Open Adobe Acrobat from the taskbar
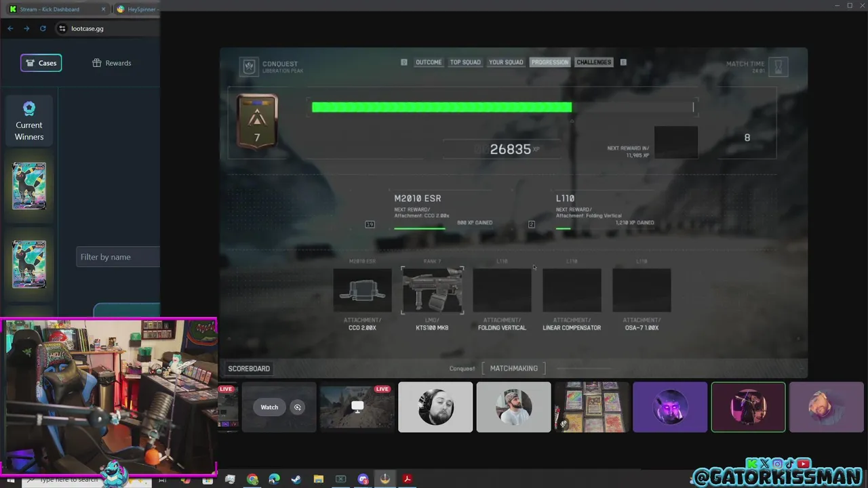Viewport: 868px width, 488px height. pos(407,479)
